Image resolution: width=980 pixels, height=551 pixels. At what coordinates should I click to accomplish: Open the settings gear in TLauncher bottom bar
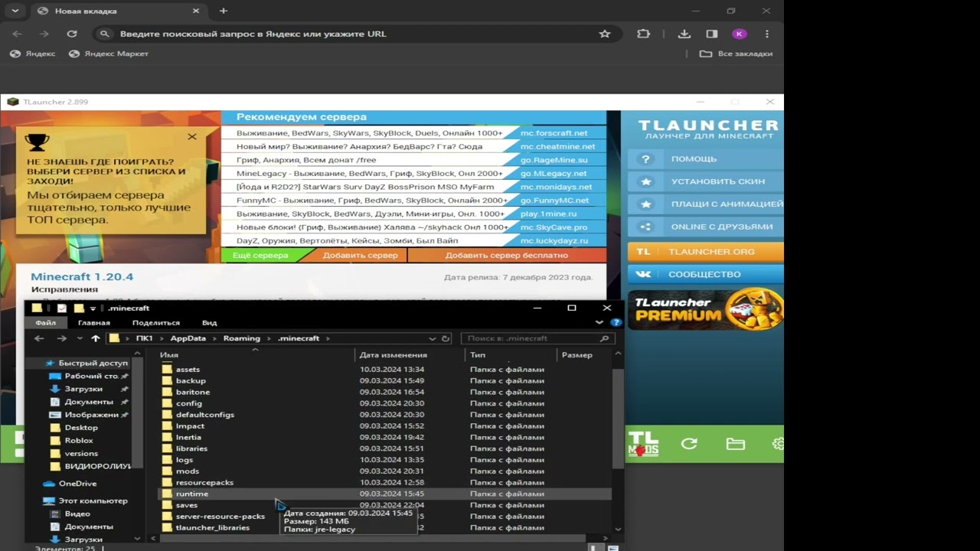pyautogui.click(x=779, y=444)
